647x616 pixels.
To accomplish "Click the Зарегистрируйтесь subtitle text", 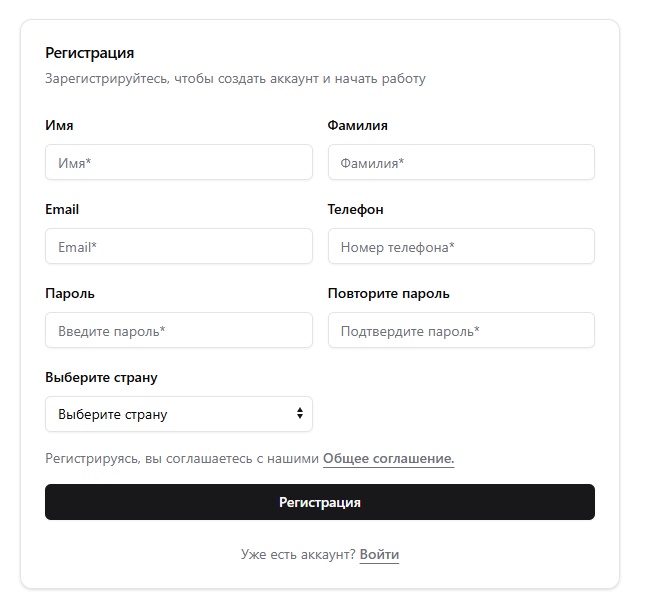I will tap(235, 78).
